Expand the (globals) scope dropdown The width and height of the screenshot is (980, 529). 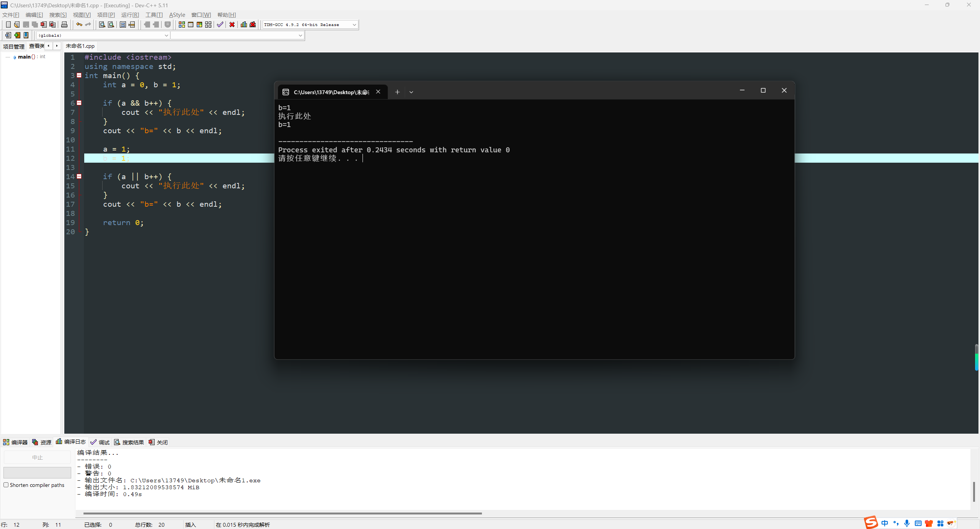coord(166,35)
